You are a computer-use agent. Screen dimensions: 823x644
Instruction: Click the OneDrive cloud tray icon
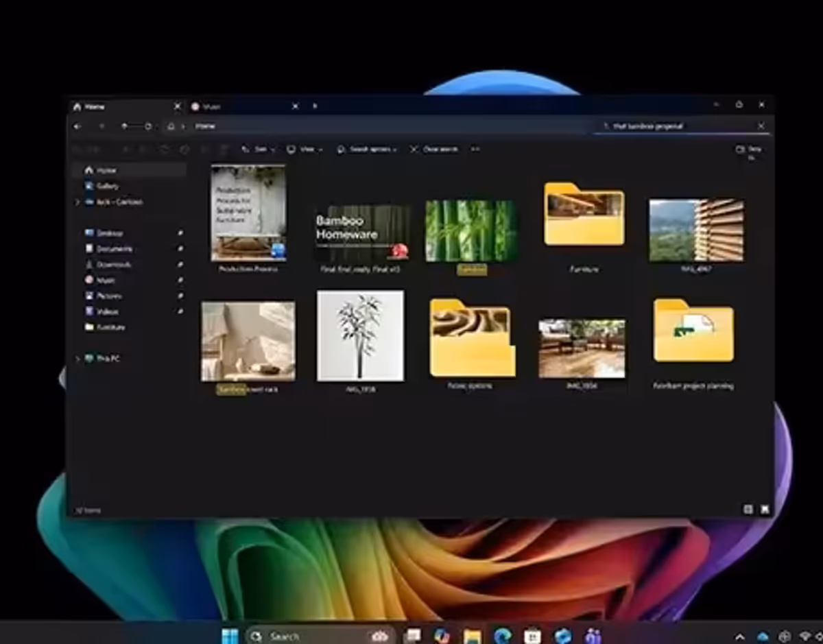tap(763, 637)
